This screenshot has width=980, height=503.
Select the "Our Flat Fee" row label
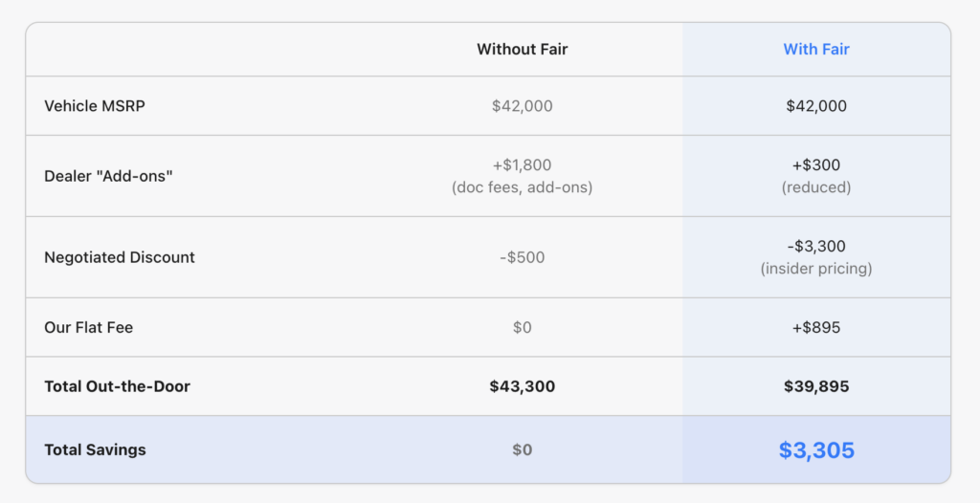pos(88,327)
